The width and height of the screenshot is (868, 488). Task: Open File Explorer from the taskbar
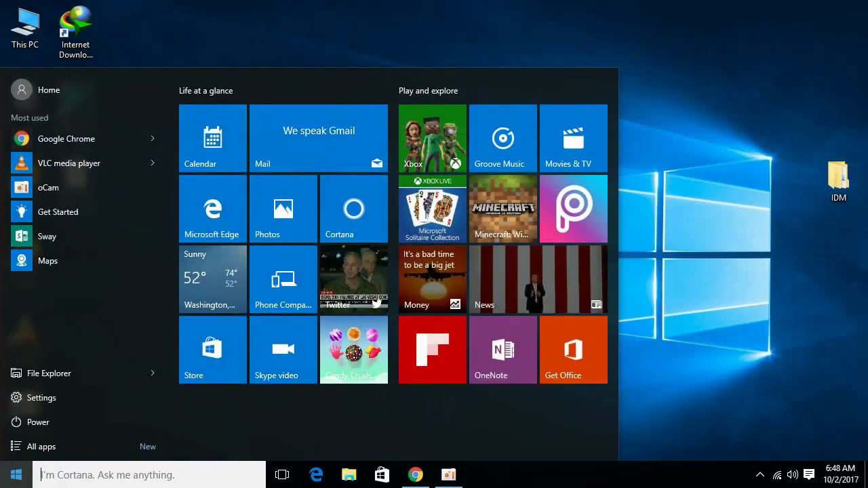click(349, 474)
